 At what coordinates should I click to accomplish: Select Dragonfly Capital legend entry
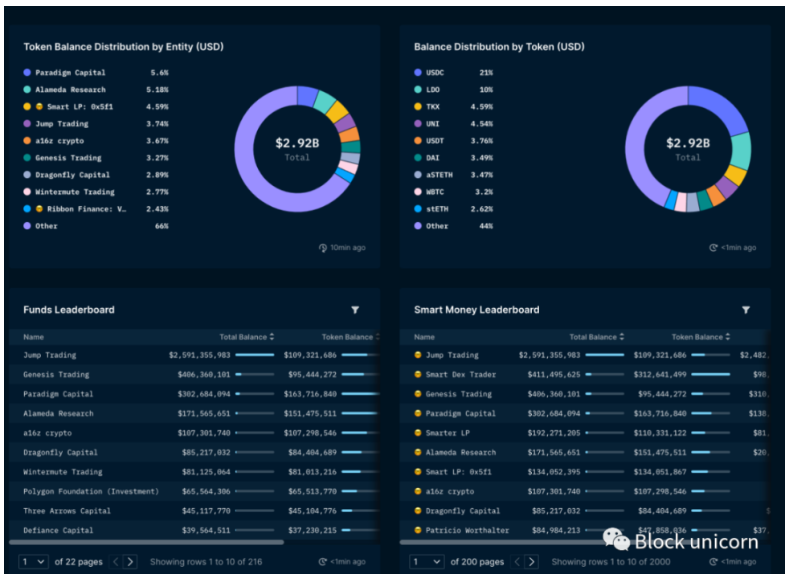[96, 175]
